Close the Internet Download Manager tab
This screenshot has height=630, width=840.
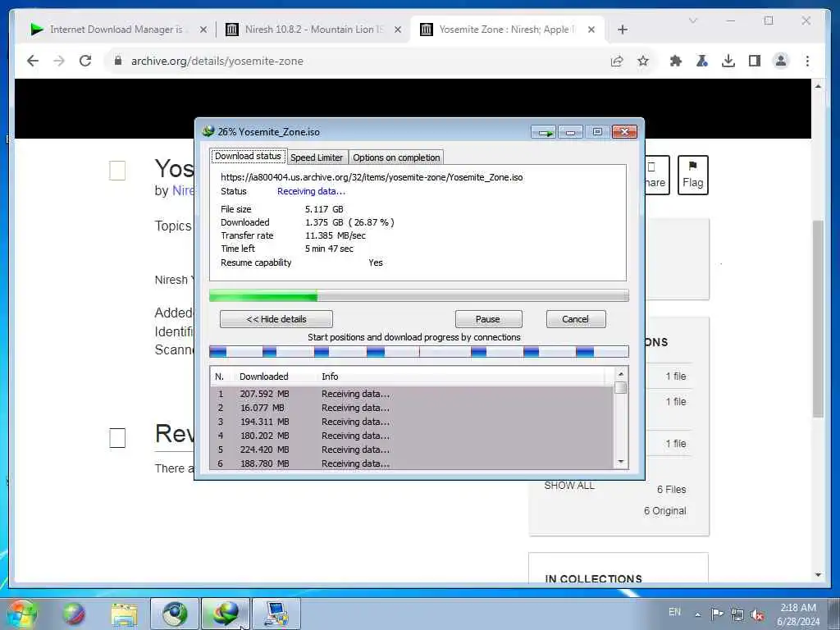[203, 30]
